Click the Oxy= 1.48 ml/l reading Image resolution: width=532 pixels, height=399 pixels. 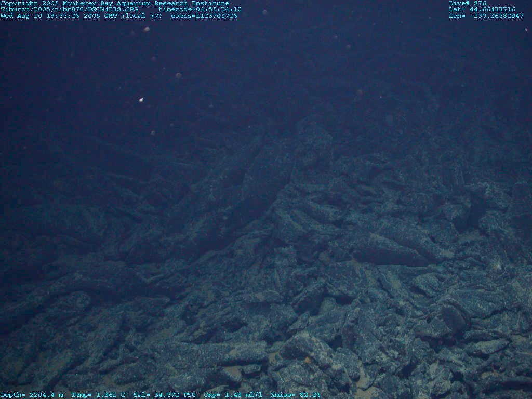click(x=233, y=395)
